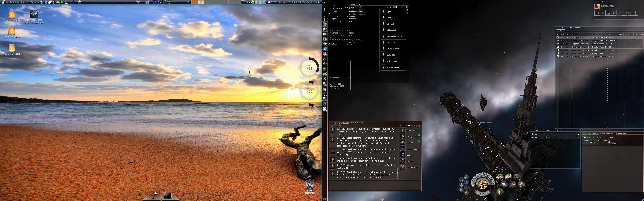Expand Drones in local space group

(x=578, y=138)
